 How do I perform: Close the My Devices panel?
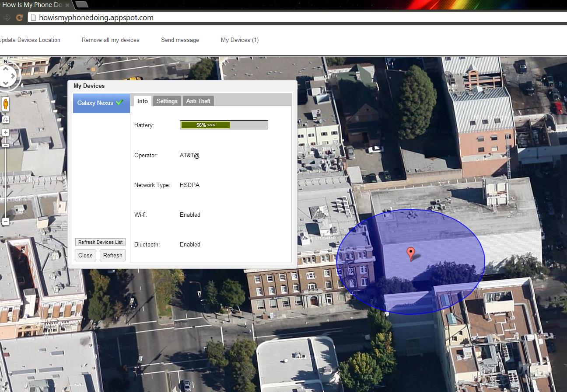[x=85, y=255]
